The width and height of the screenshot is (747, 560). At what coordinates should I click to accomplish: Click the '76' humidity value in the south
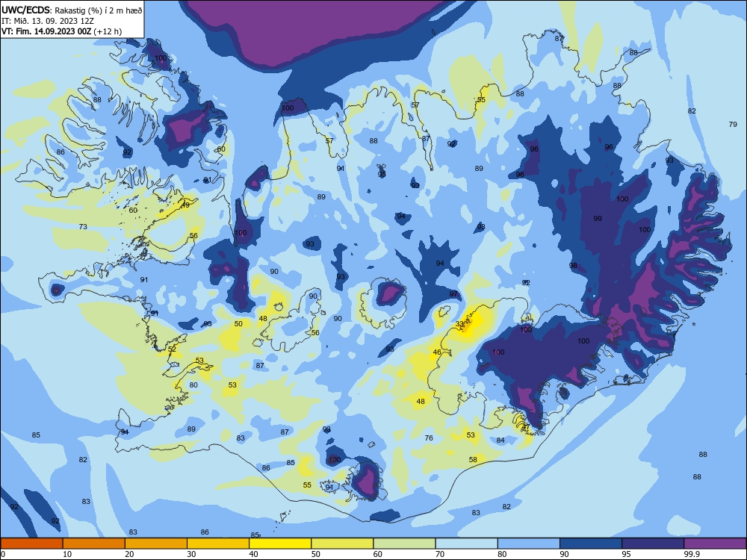tap(429, 438)
